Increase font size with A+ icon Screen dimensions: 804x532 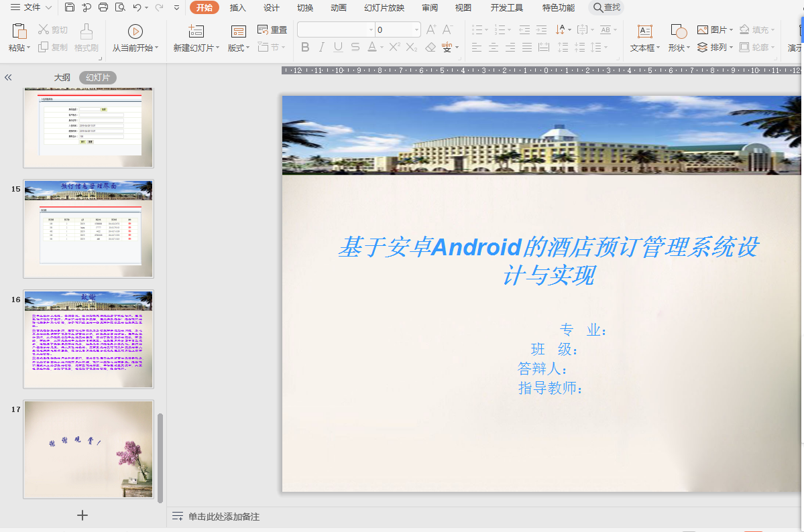(x=431, y=29)
